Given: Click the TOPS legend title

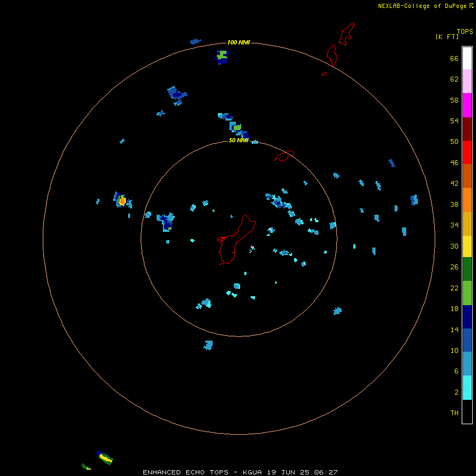Looking at the screenshot, I should (x=465, y=31).
